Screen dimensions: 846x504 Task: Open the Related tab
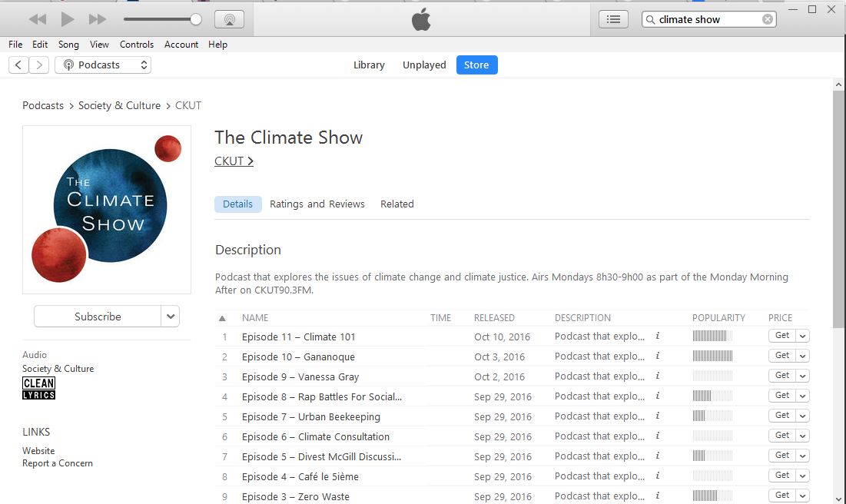pyautogui.click(x=397, y=204)
